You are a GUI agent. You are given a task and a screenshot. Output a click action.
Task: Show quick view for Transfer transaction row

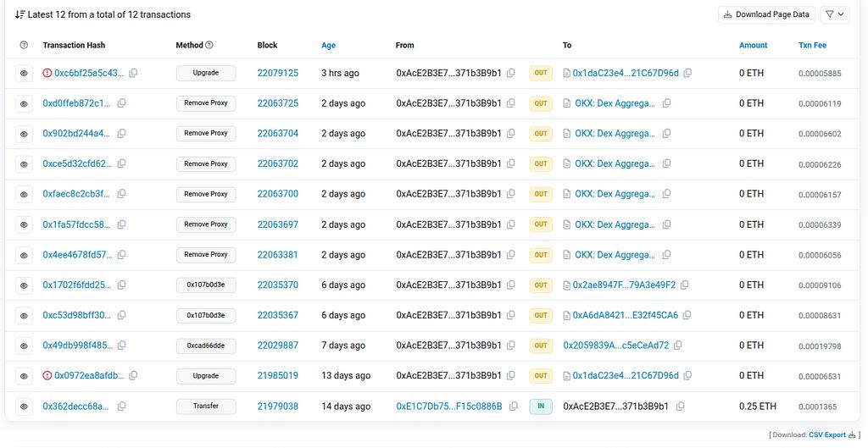[x=24, y=407]
